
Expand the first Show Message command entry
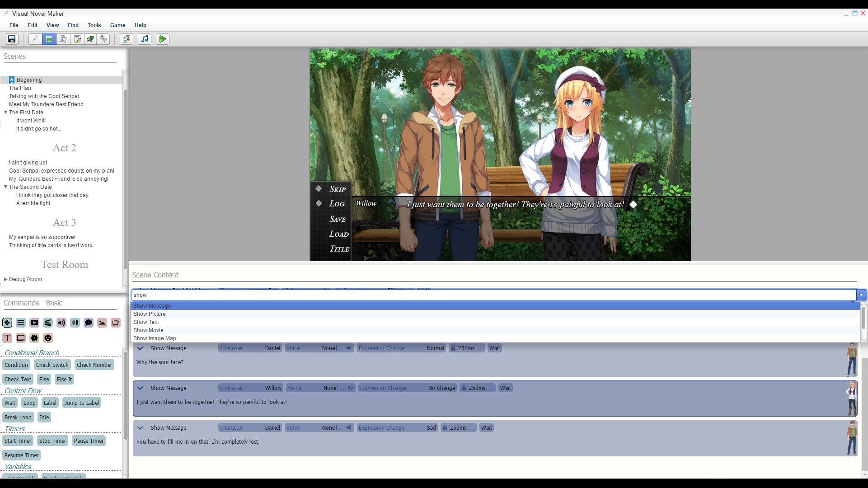140,348
